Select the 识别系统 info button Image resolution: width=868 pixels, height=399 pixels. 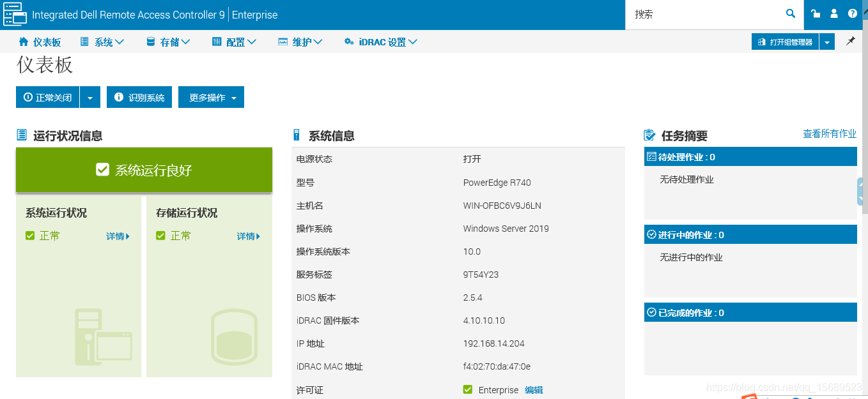[139, 97]
